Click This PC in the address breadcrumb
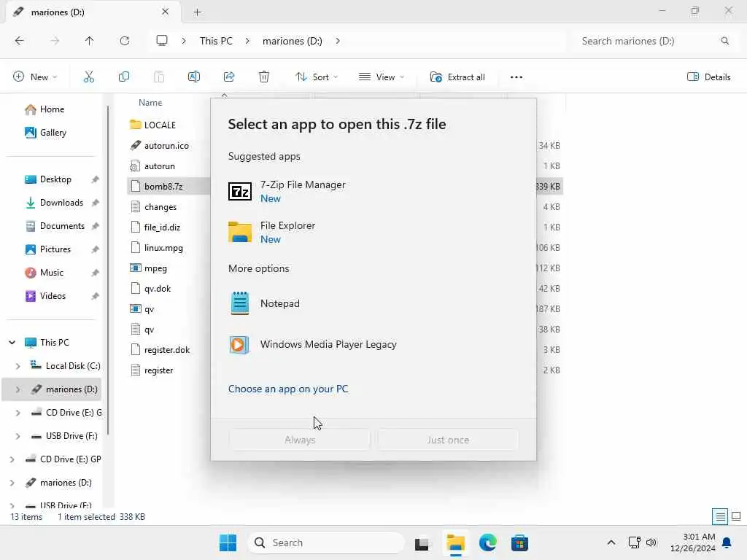747x560 pixels. (216, 41)
